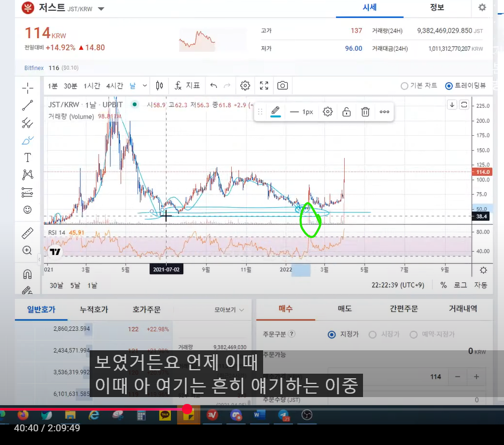Image resolution: width=504 pixels, height=445 pixels.
Task: Expand the 모아보기 dropdown
Action: point(229,310)
